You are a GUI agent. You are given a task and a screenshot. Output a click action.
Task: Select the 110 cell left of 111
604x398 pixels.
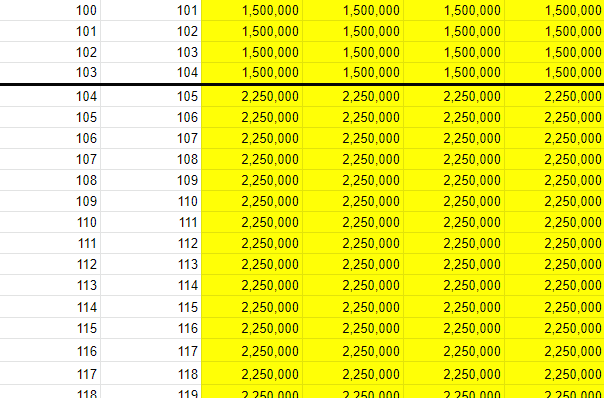pyautogui.click(x=50, y=222)
